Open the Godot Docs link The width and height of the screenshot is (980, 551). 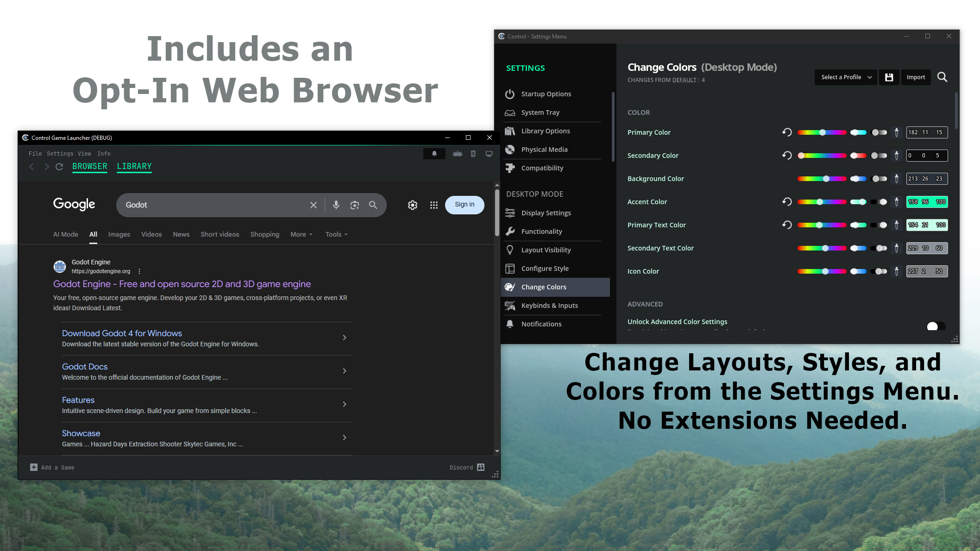pyautogui.click(x=85, y=367)
